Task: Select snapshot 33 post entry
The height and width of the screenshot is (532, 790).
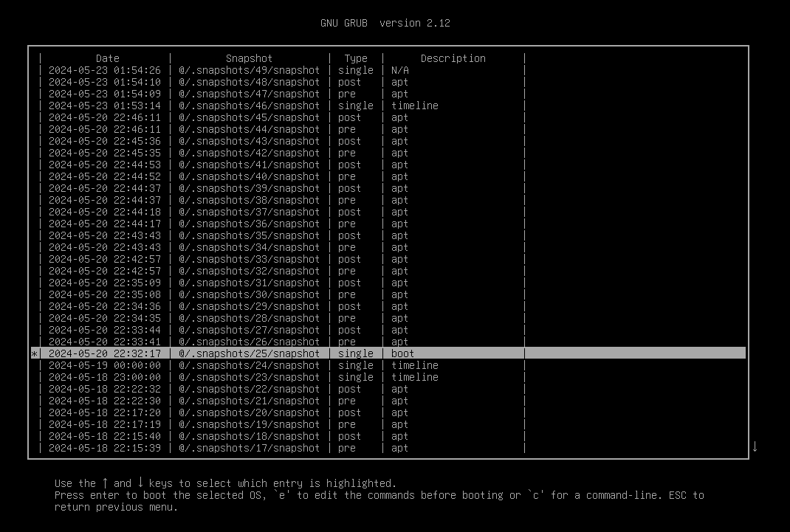Action: [x=249, y=259]
